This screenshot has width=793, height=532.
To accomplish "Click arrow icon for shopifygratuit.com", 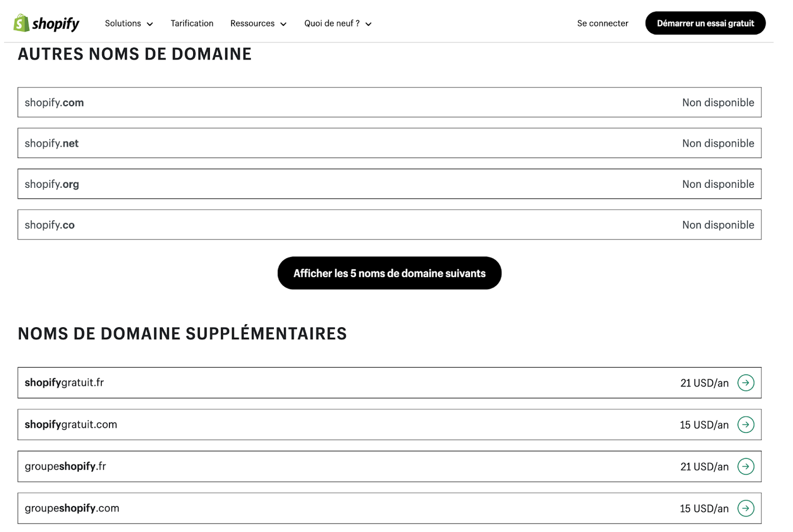I will point(745,425).
